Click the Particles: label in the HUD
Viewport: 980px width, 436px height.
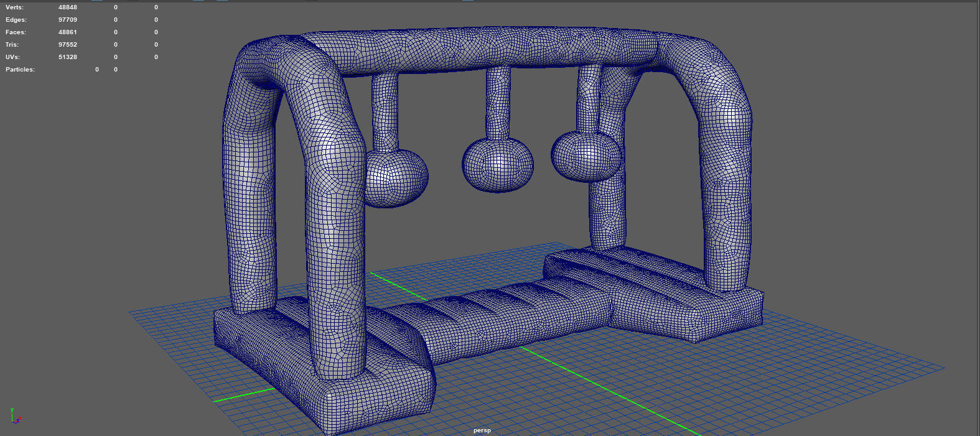point(20,70)
